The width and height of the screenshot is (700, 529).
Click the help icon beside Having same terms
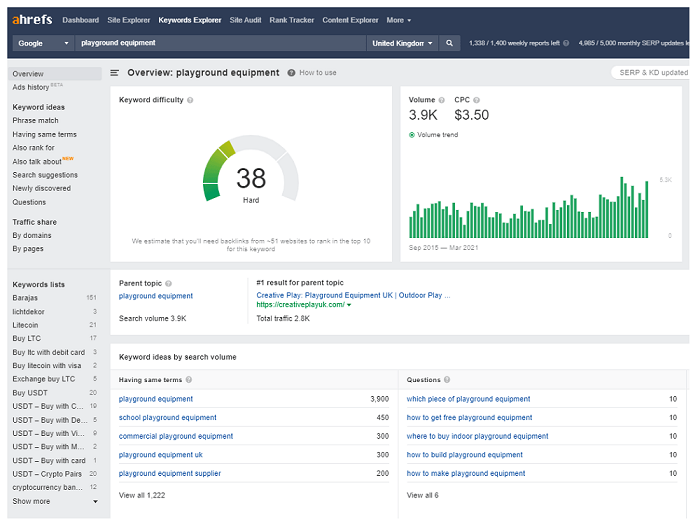190,380
